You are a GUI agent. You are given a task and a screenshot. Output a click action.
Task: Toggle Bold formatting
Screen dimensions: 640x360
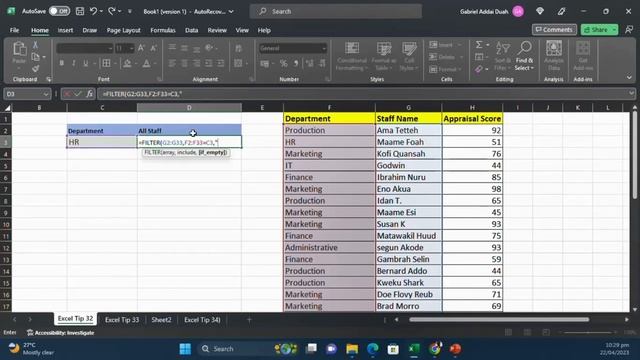coord(62,63)
